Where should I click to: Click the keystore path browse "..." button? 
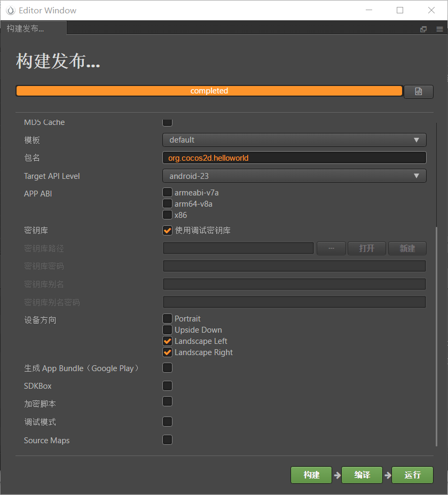coord(331,248)
